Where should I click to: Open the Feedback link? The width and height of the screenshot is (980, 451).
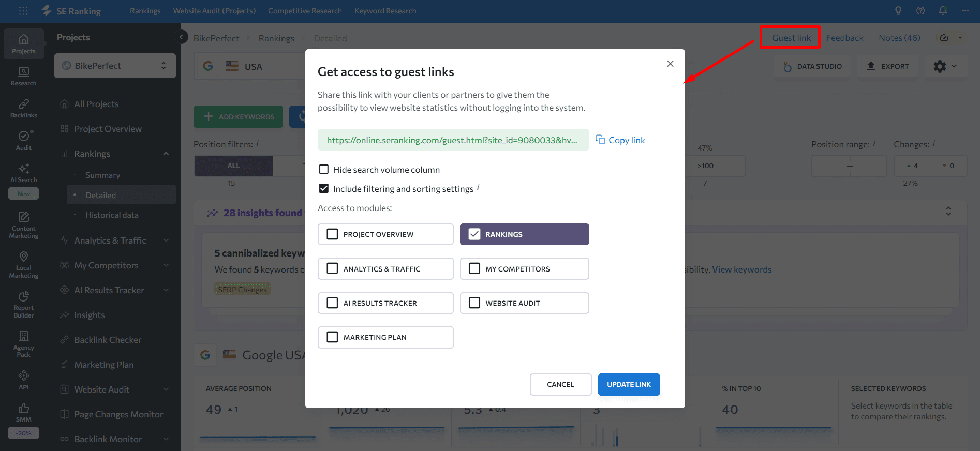click(x=844, y=38)
